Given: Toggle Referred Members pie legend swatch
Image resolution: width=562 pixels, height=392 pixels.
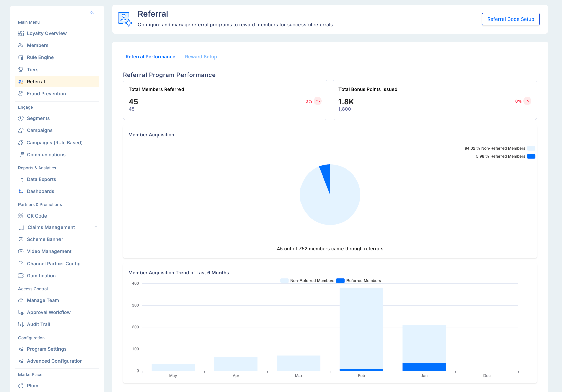Looking at the screenshot, I should (x=531, y=156).
